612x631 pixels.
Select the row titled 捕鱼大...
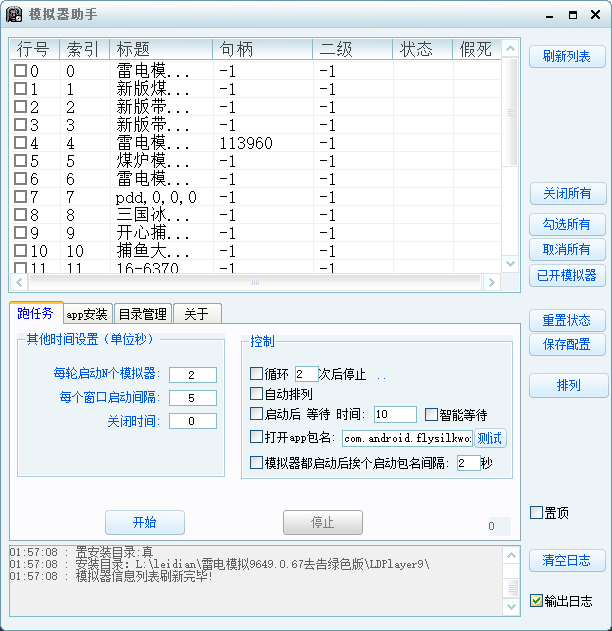(255, 251)
